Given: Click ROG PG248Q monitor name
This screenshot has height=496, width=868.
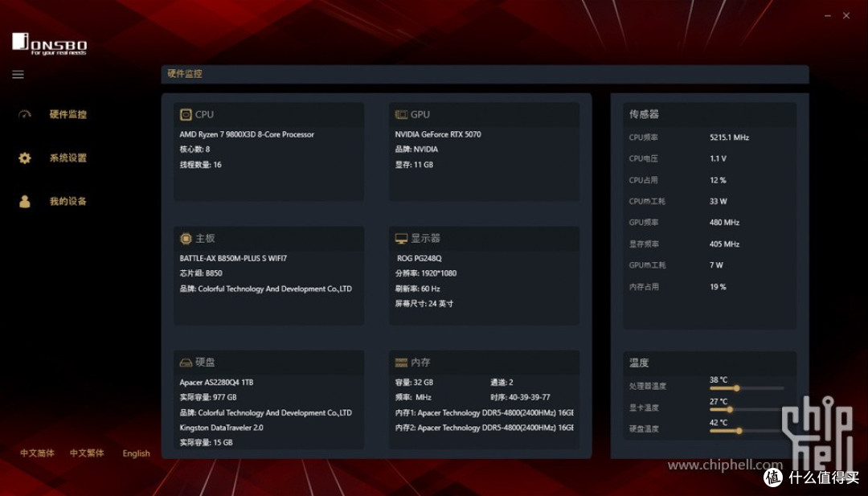Looking at the screenshot, I should point(419,259).
